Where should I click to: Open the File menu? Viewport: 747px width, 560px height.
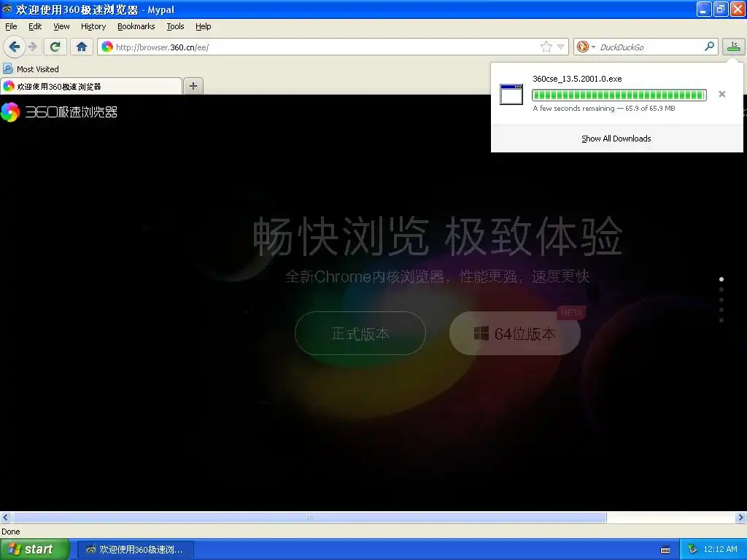[11, 26]
